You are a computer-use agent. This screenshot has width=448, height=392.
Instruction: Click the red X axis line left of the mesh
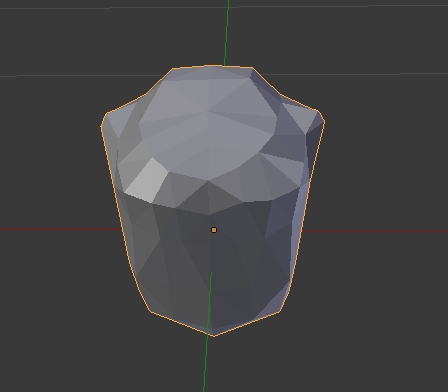60,229
